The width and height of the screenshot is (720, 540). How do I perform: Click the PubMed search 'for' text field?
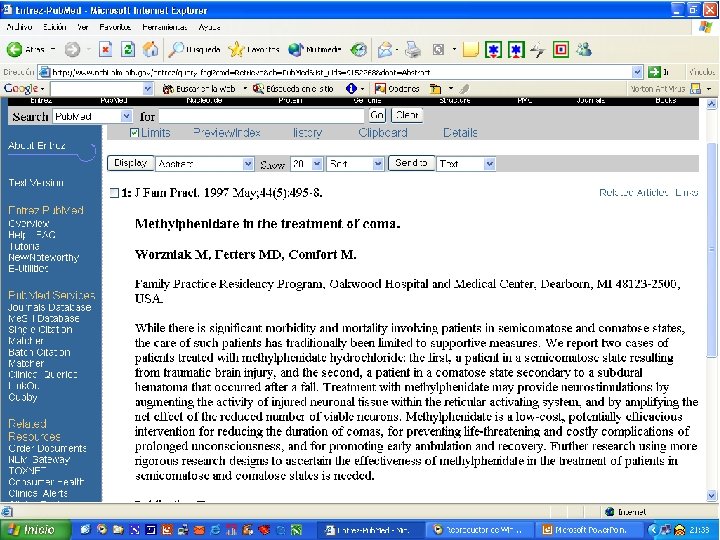[261, 116]
